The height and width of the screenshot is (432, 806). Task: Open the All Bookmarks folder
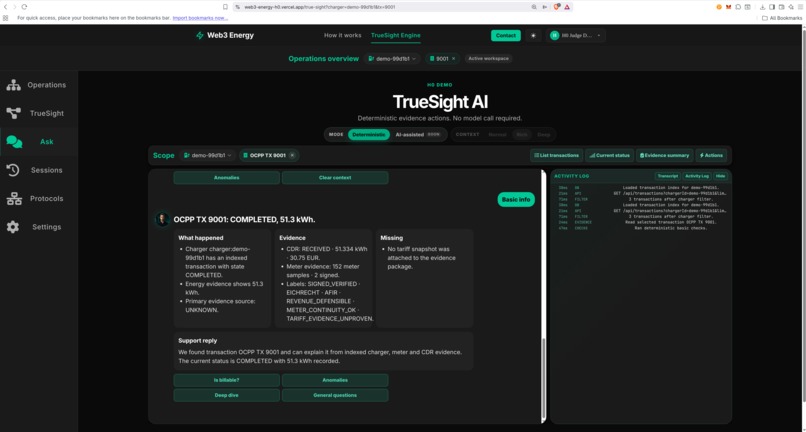(782, 18)
